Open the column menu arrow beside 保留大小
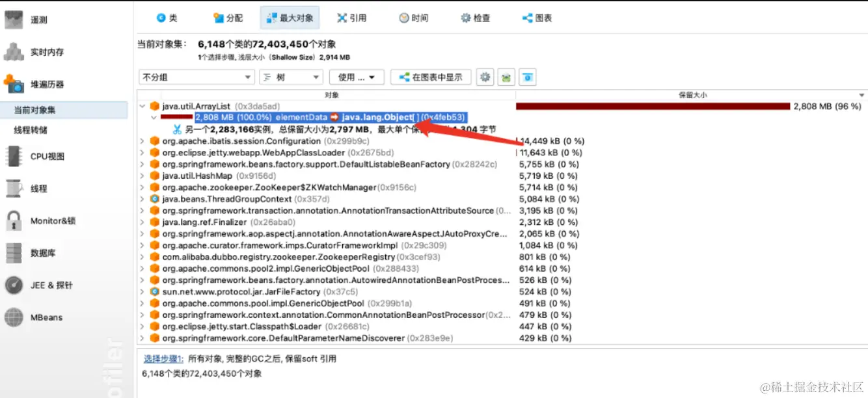 862,95
